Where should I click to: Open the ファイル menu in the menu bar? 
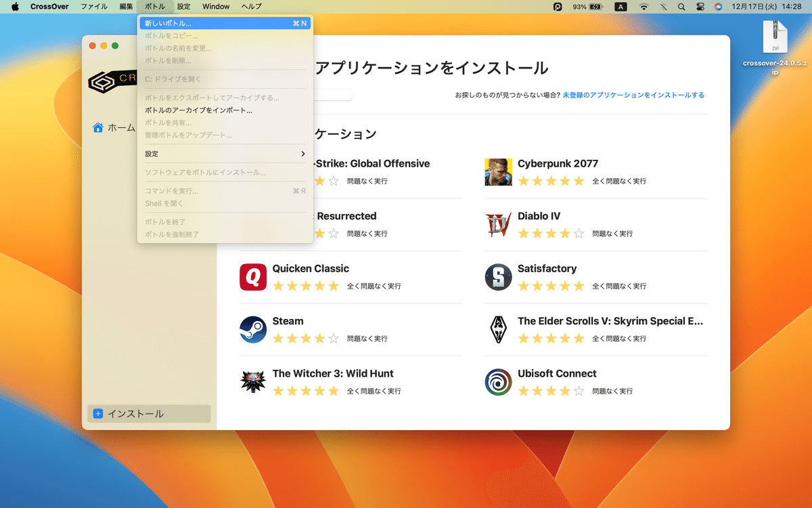pos(93,7)
